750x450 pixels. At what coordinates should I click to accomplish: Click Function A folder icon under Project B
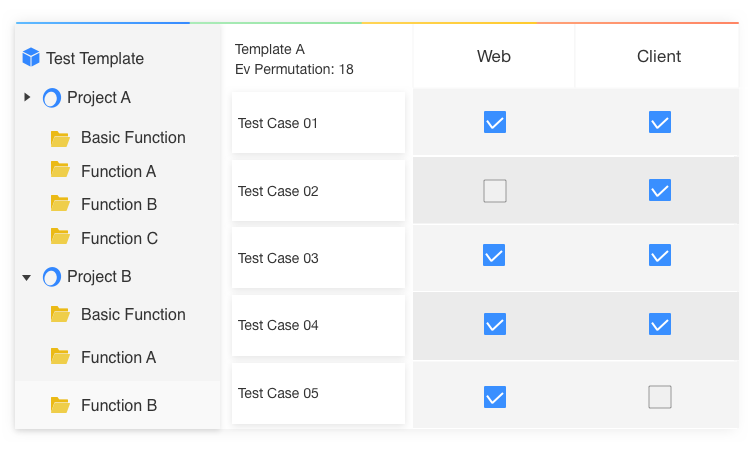point(60,356)
